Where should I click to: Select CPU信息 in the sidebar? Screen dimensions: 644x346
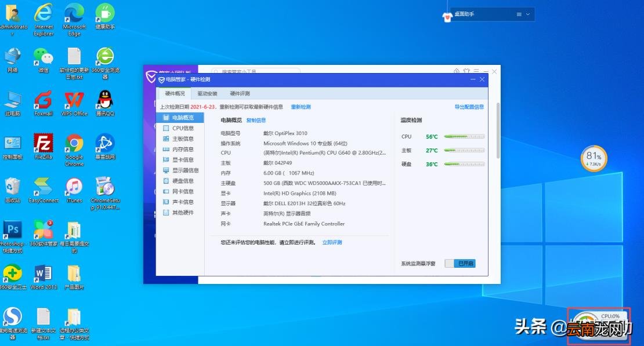click(x=180, y=129)
